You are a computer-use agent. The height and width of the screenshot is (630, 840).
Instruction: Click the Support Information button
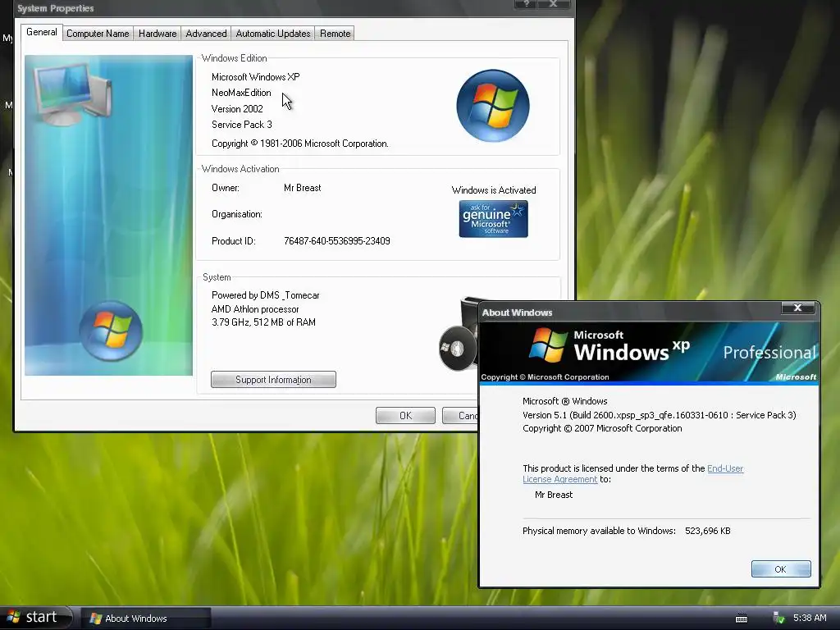point(273,379)
